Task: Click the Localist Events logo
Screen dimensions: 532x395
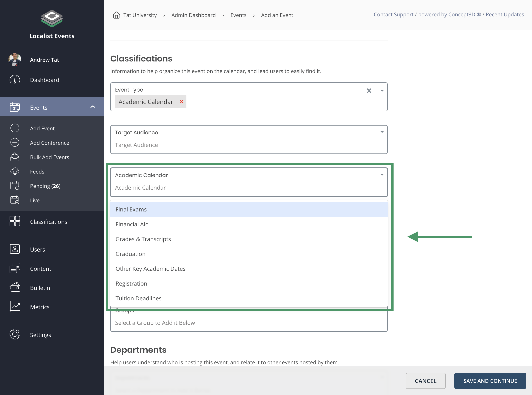Action: 52,18
